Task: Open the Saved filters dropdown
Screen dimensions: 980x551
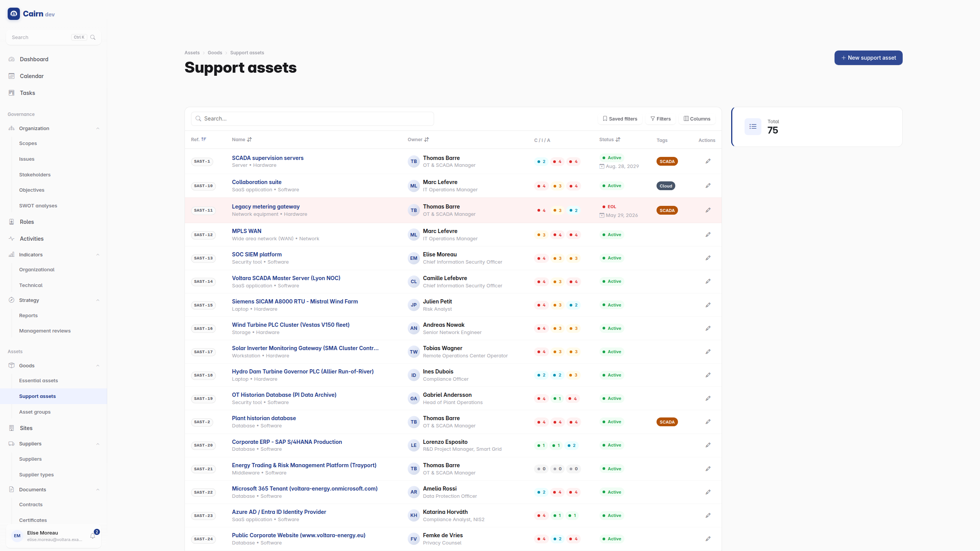Action: [620, 119]
